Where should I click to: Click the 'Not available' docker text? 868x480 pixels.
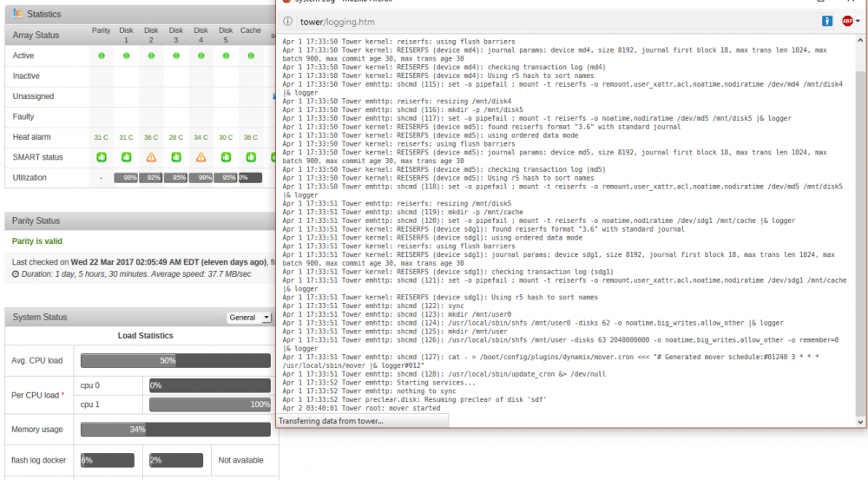tap(240, 460)
